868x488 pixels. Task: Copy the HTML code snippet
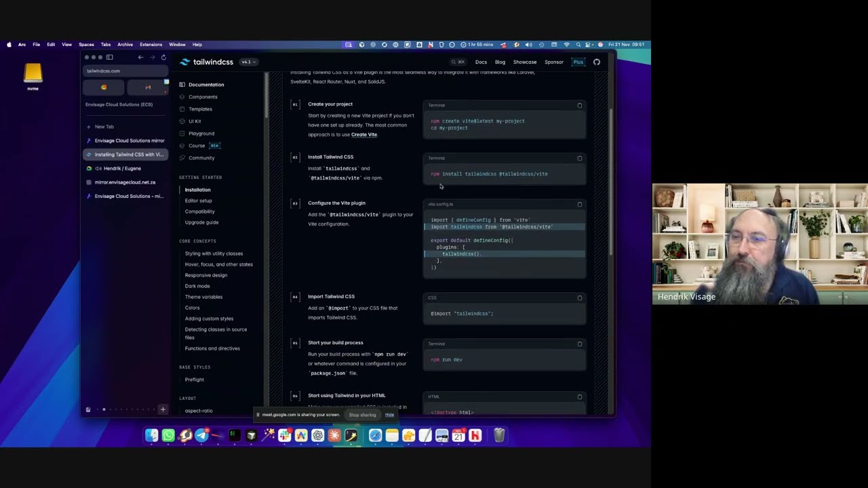tap(580, 396)
